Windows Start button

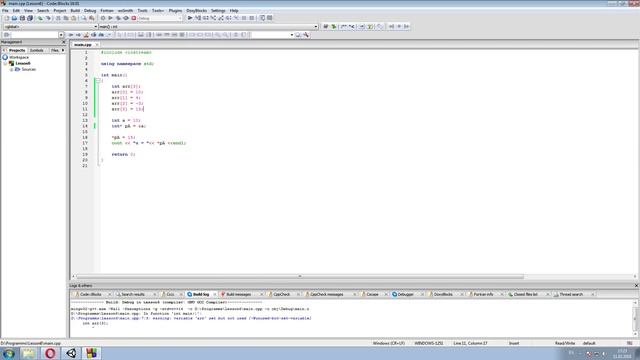pyautogui.click(x=9, y=353)
